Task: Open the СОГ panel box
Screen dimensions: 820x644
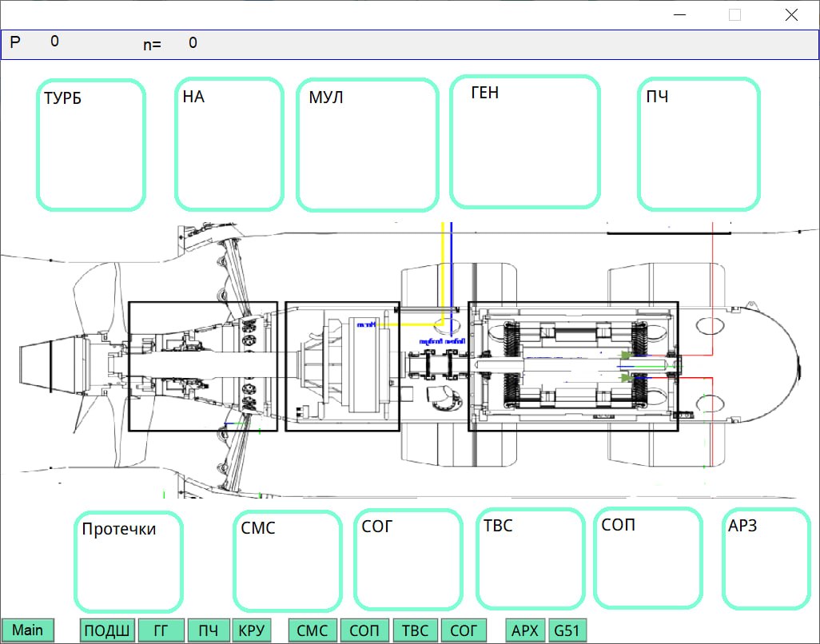Action: point(408,560)
